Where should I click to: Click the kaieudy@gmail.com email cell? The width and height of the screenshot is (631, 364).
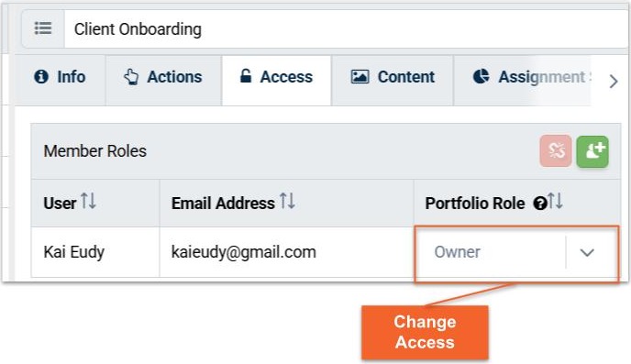click(x=286, y=252)
